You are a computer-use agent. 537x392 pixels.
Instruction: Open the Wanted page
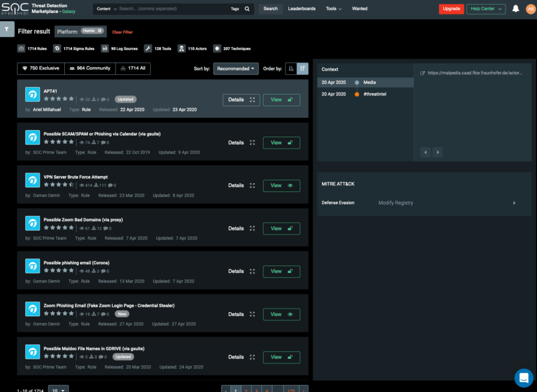[360, 9]
